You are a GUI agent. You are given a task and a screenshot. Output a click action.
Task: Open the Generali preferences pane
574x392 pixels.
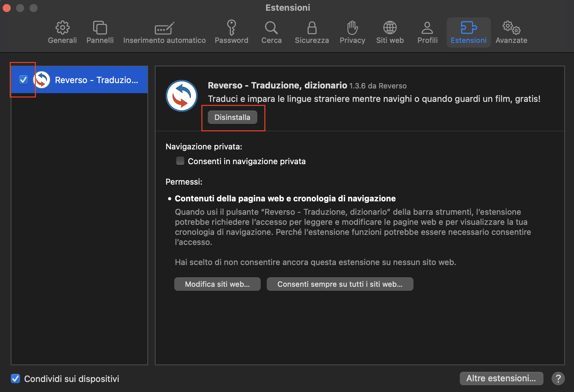point(62,32)
